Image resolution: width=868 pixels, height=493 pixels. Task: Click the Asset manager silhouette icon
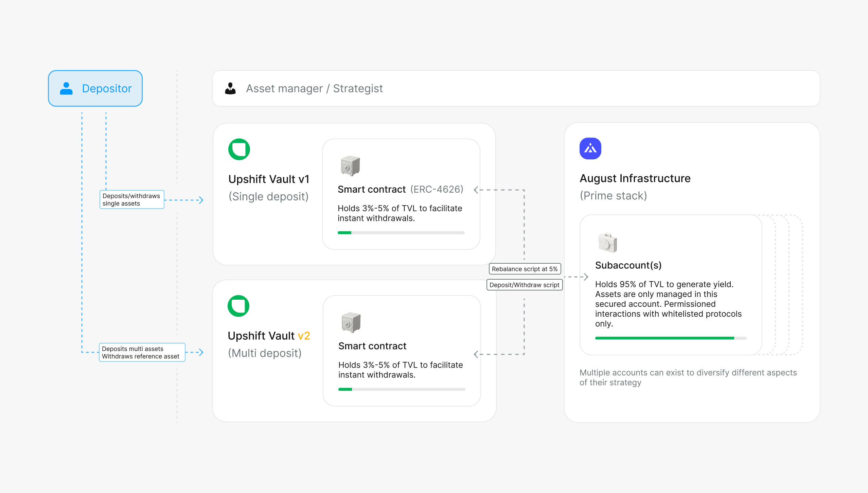(230, 88)
